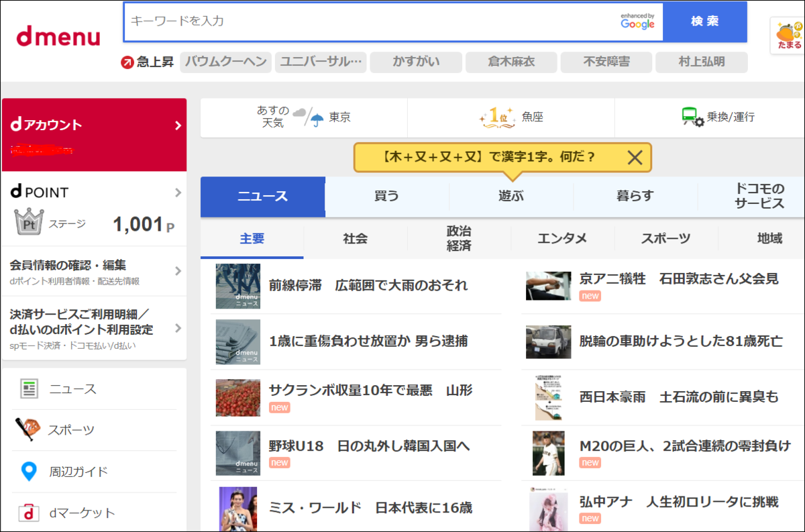805x532 pixels.
Task: Click the tomorrow's weather cloud-umbrella icon
Action: click(309, 117)
